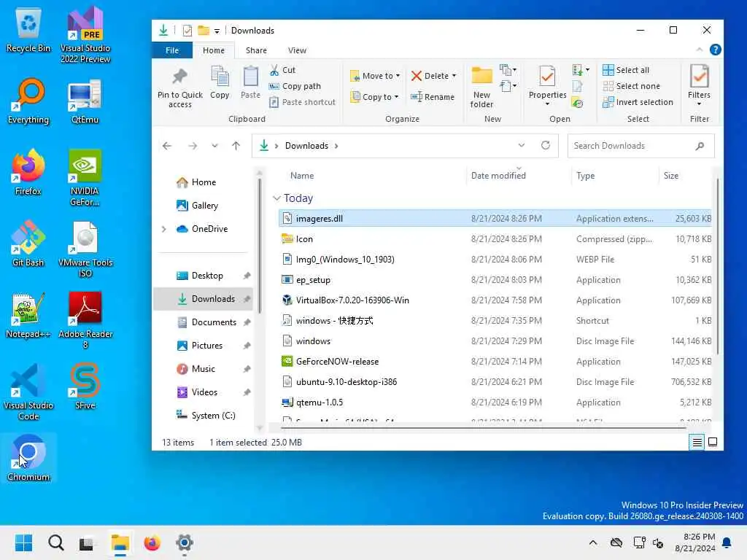Select the Chromium desktop shortcut

click(x=28, y=458)
